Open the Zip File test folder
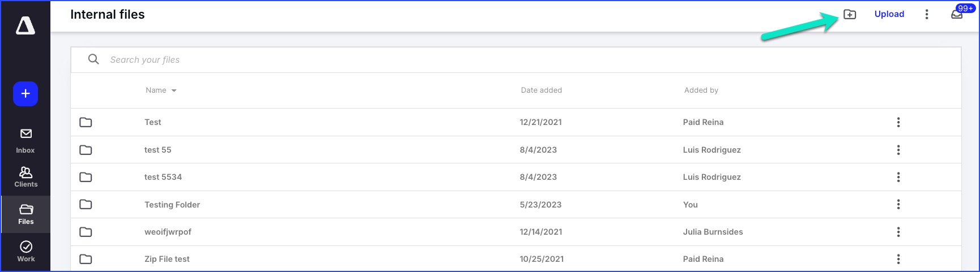Viewport: 980px width, 272px height. pyautogui.click(x=167, y=259)
